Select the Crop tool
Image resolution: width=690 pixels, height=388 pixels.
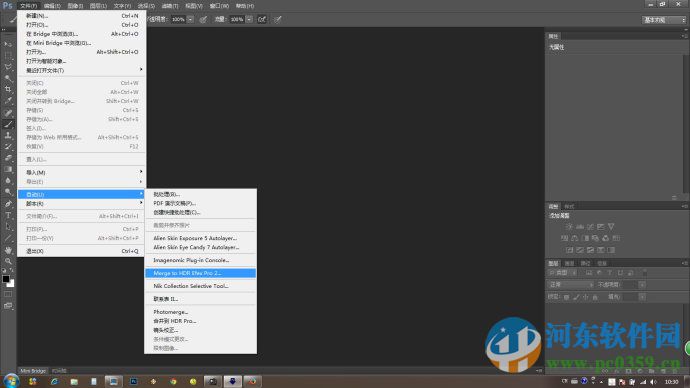[8, 89]
